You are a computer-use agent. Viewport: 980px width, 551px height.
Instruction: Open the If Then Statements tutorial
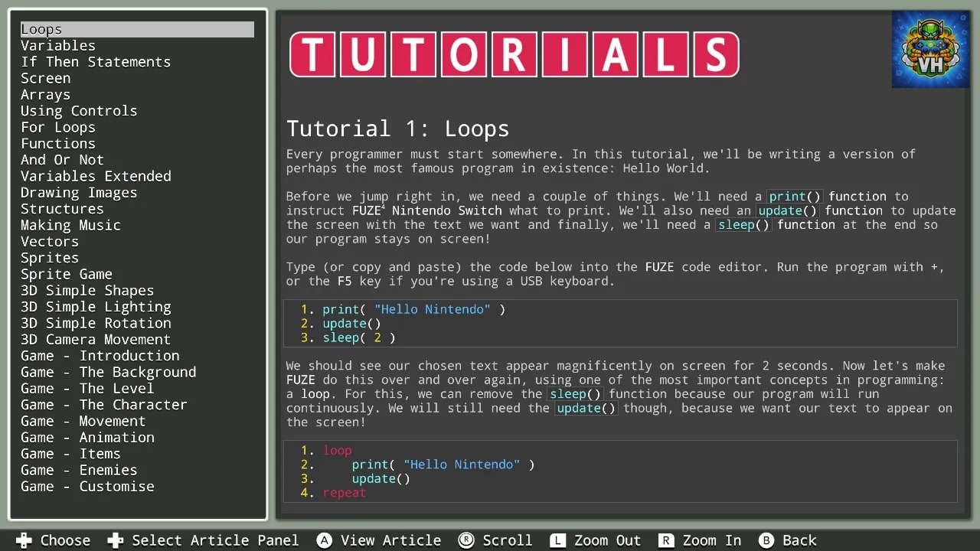[96, 62]
